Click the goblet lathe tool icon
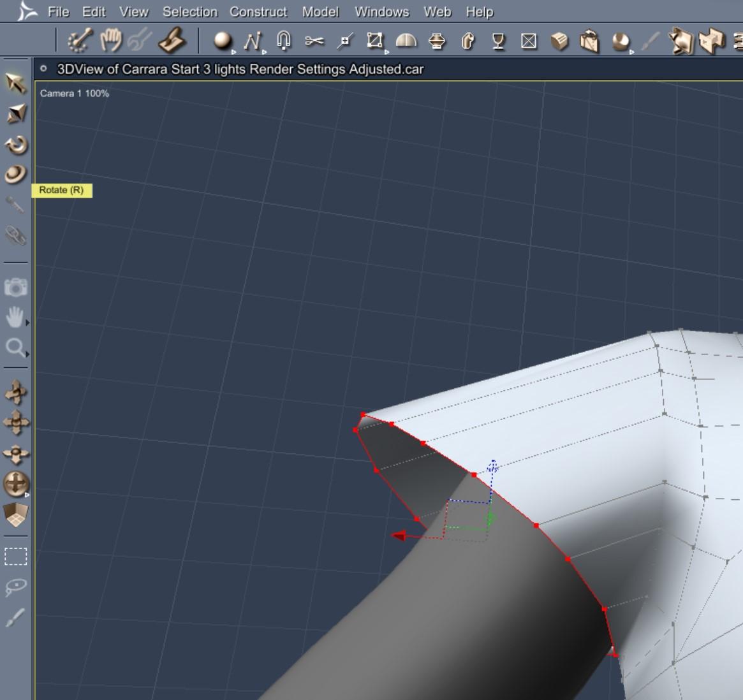743x700 pixels. [x=498, y=41]
